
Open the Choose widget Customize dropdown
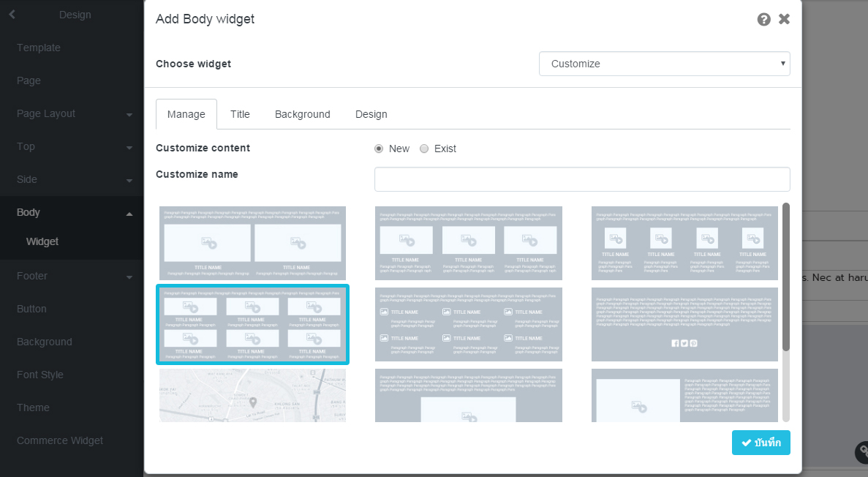pos(664,64)
